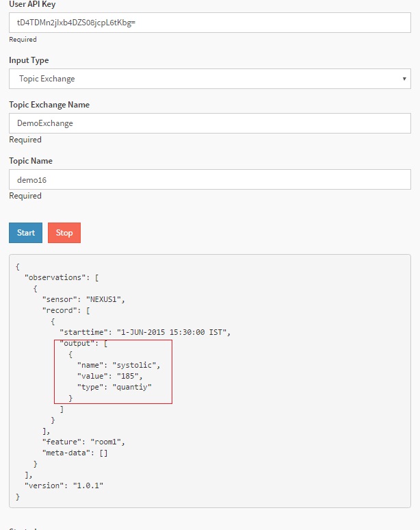The height and width of the screenshot is (530, 420).
Task: Click the "type": "quantiy" line
Action: click(x=114, y=387)
